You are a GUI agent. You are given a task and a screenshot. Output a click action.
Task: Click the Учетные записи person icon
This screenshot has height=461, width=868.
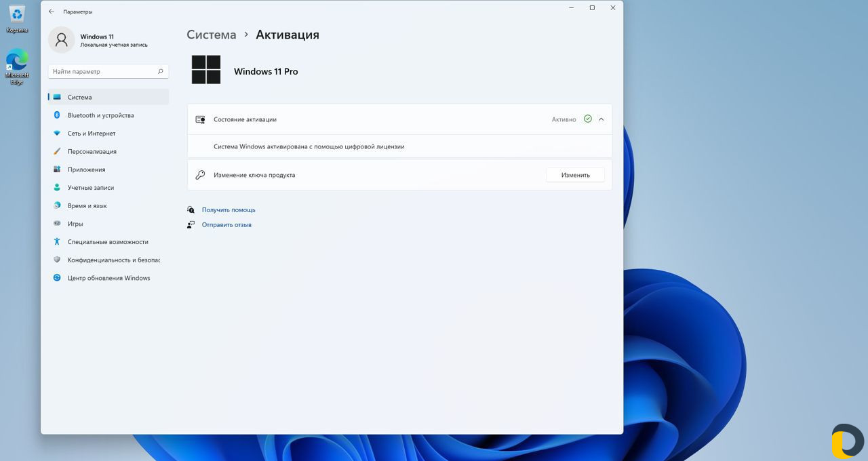pyautogui.click(x=57, y=188)
